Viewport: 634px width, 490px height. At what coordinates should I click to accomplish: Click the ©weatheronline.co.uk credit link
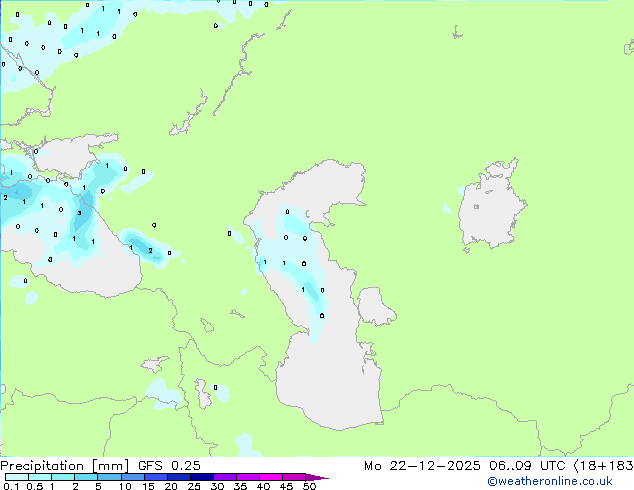550,481
